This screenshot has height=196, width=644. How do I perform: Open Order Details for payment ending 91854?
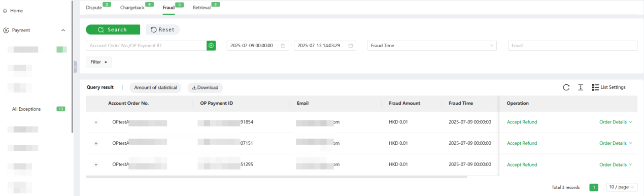(616, 122)
